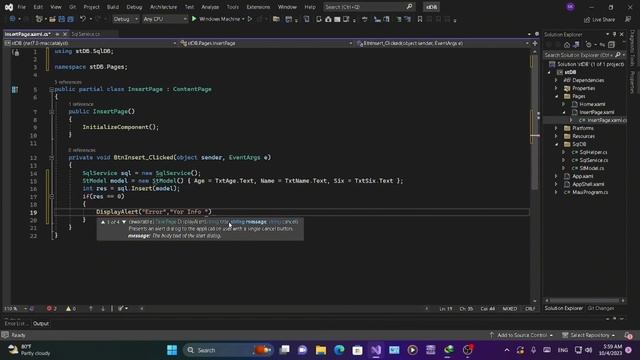
Task: Open the Debug configuration dropdown
Action: [125, 19]
